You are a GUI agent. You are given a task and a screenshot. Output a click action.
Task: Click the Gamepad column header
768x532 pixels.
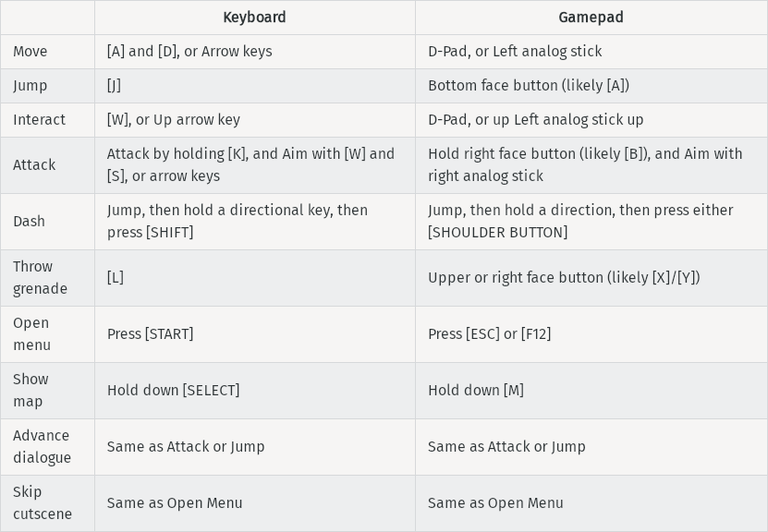point(591,18)
